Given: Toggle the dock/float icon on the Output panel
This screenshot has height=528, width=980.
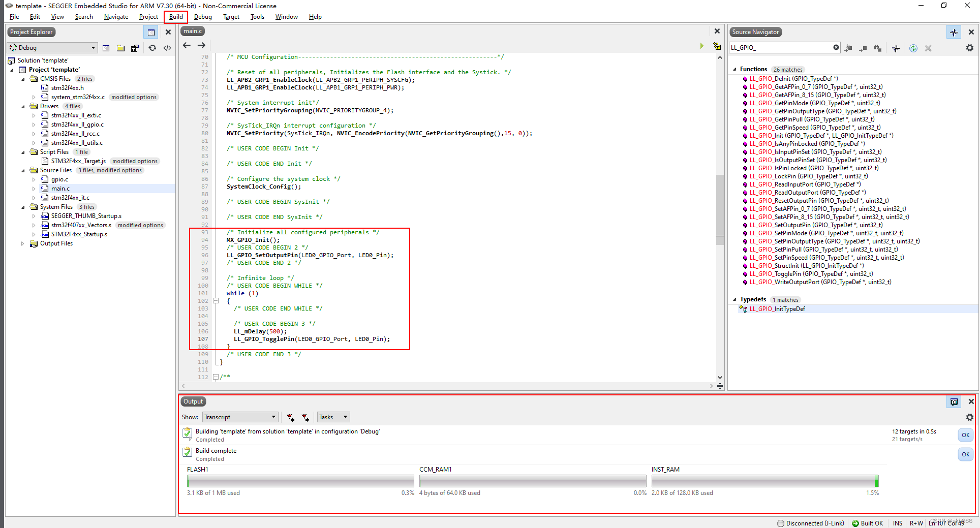Looking at the screenshot, I should coord(954,402).
